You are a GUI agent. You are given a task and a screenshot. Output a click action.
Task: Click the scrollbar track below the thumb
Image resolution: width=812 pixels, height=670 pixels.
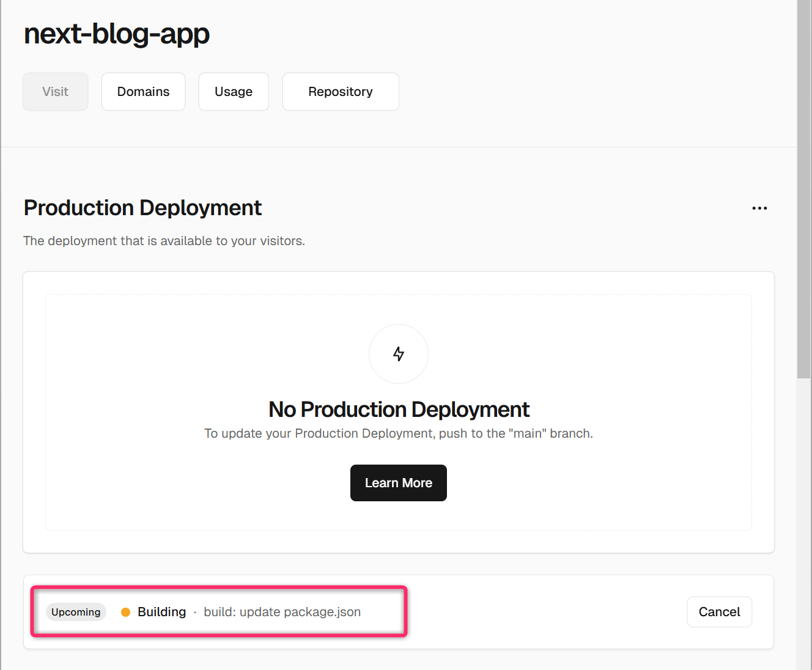click(804, 520)
